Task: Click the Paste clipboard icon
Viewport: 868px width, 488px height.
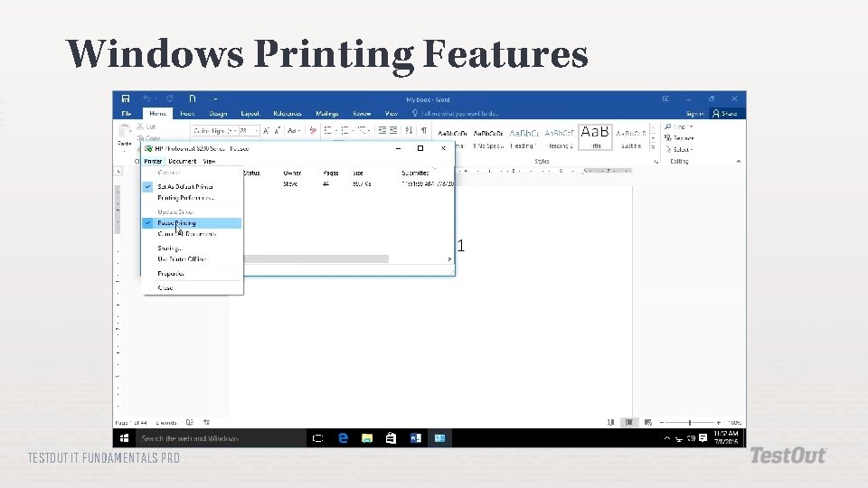Action: pos(125,132)
